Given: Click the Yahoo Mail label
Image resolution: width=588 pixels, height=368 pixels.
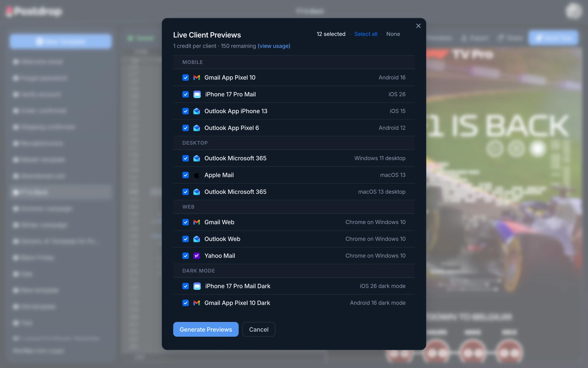Looking at the screenshot, I should tap(220, 256).
